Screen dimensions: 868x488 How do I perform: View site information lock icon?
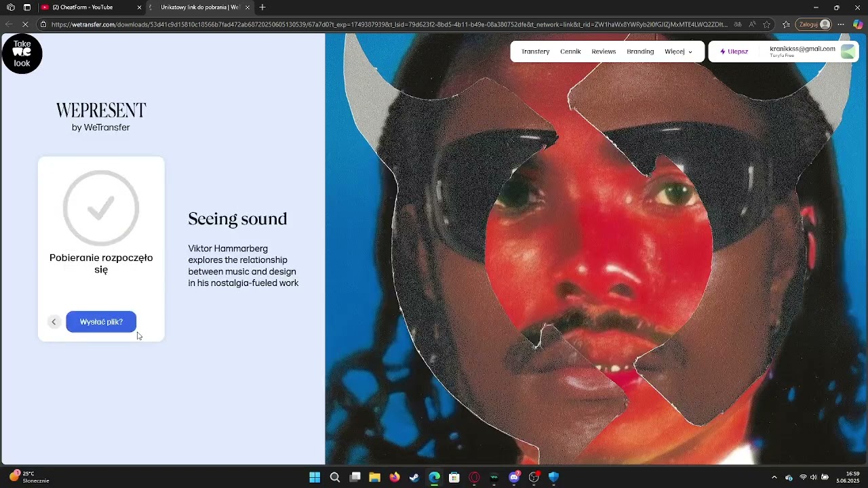point(43,24)
